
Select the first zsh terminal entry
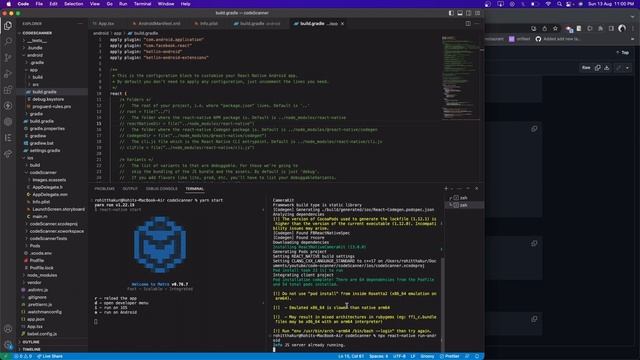(463, 198)
